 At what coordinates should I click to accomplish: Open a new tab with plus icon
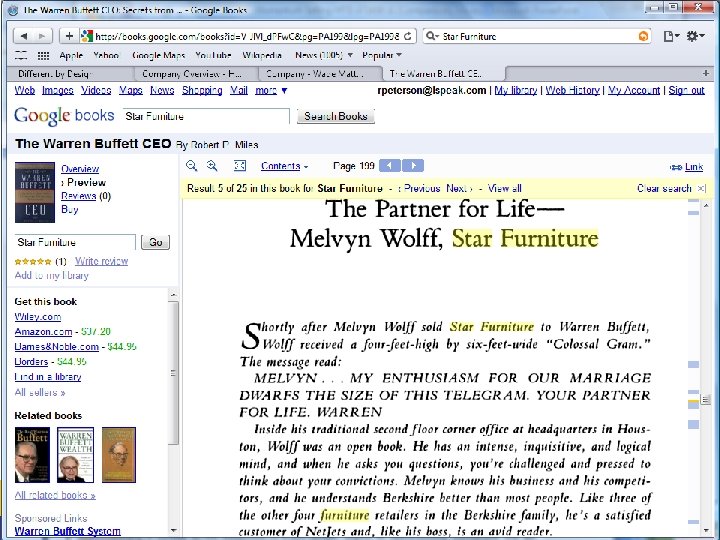[706, 73]
